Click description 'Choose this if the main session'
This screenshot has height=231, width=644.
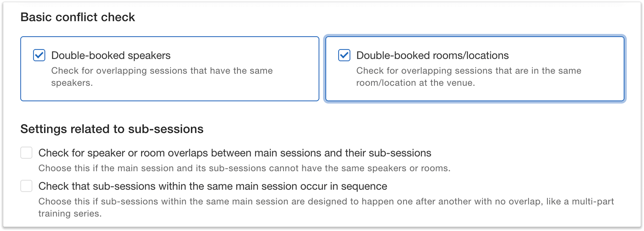coord(244,168)
